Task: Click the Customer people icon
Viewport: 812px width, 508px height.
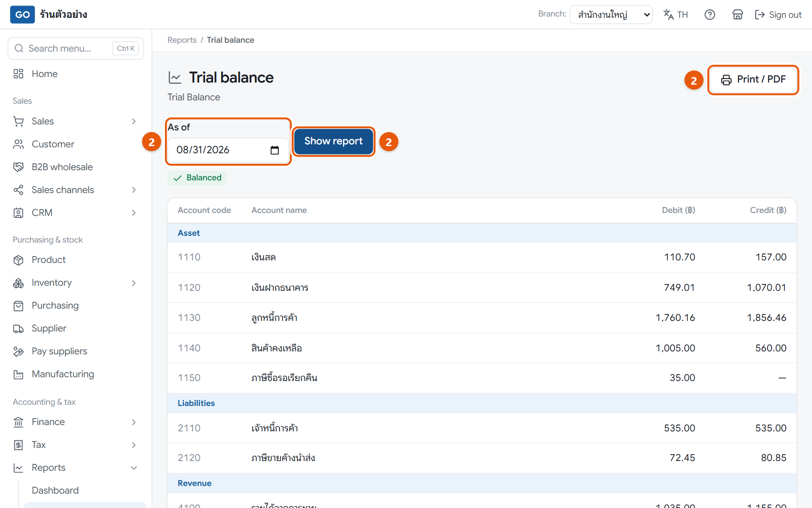Action: pos(18,144)
